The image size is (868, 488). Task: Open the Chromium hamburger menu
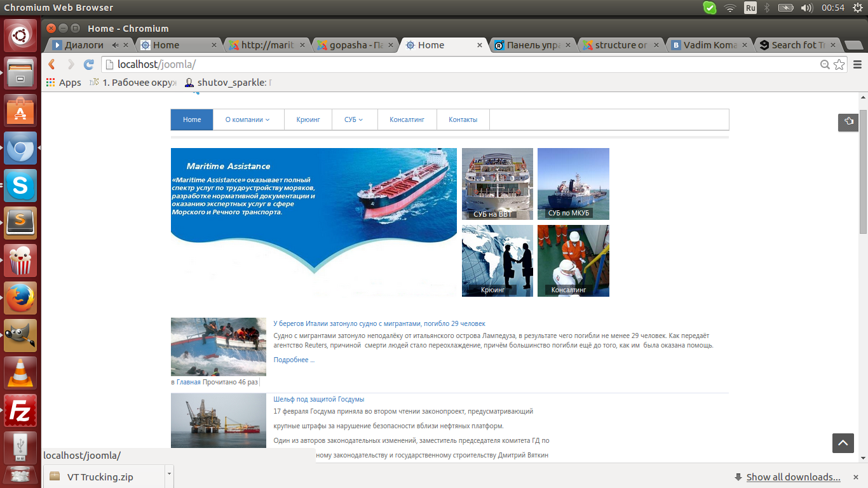coord(857,64)
